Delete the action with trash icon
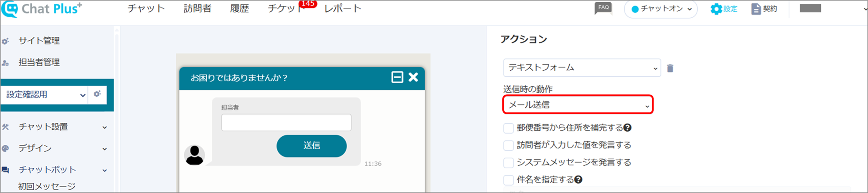Viewport: 868px width, 193px height. (670, 68)
